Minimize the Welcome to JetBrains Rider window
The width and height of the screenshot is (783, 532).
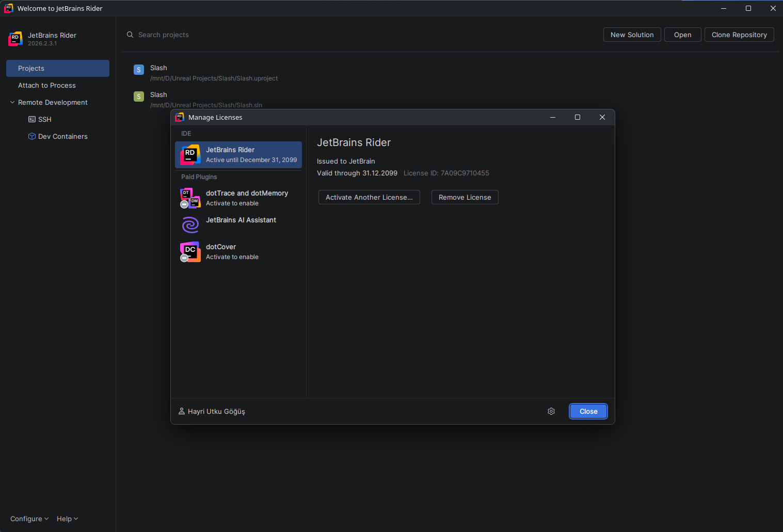(x=724, y=8)
